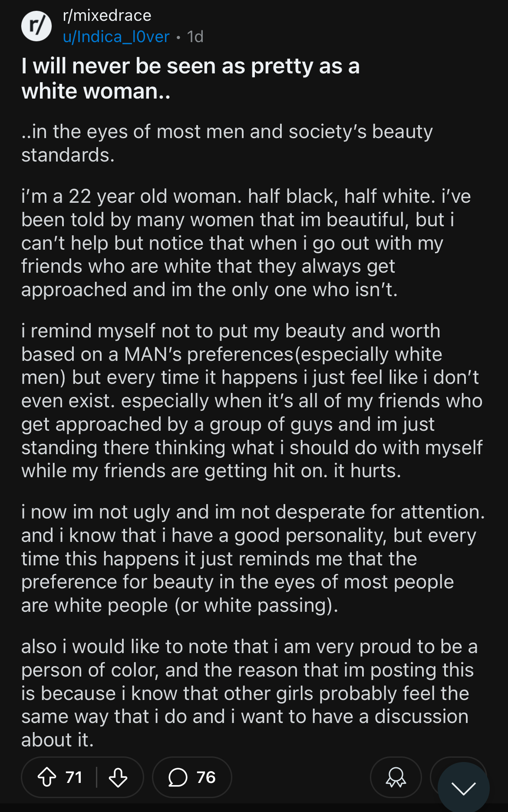Open the r/mixedrace community link
Image resolution: width=508 pixels, height=812 pixels.
107,16
